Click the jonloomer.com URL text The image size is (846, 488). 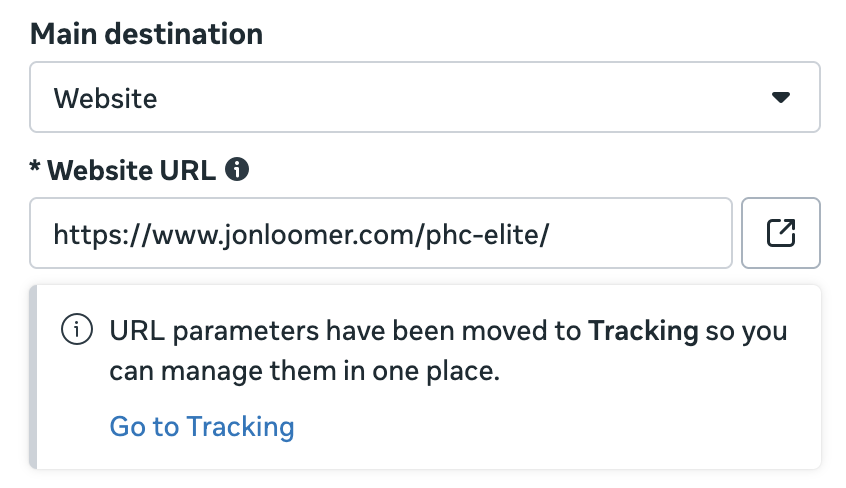300,234
